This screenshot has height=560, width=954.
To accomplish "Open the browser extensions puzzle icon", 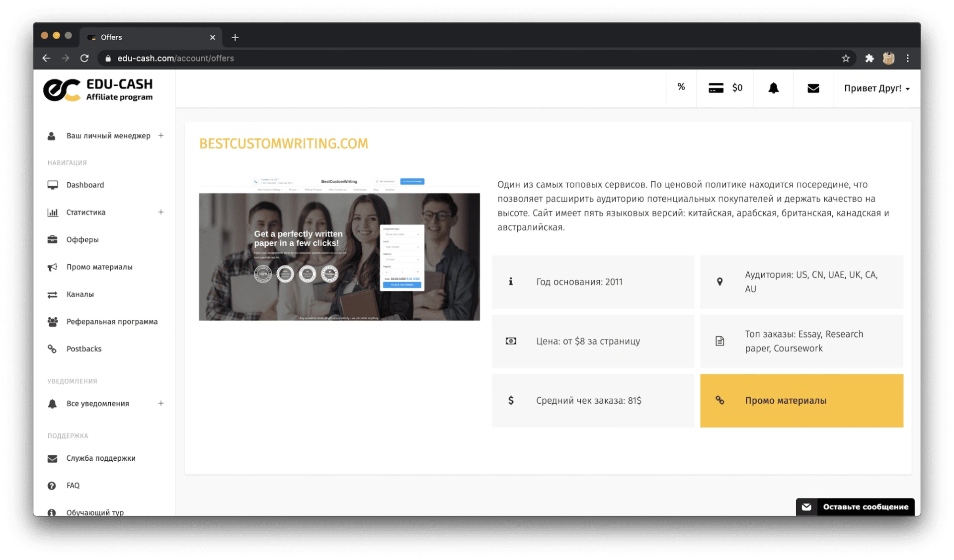I will pyautogui.click(x=869, y=59).
